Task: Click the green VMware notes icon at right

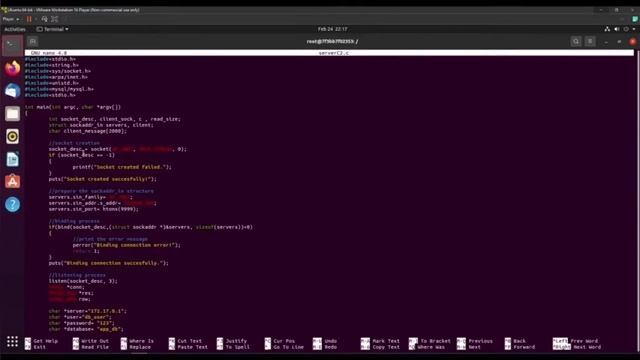Action: [x=635, y=19]
